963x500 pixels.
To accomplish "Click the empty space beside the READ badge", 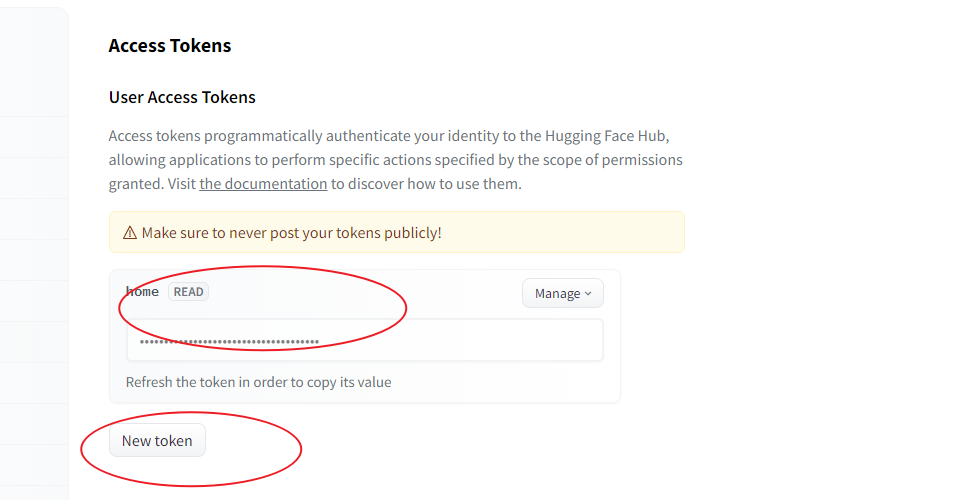I will [x=362, y=293].
